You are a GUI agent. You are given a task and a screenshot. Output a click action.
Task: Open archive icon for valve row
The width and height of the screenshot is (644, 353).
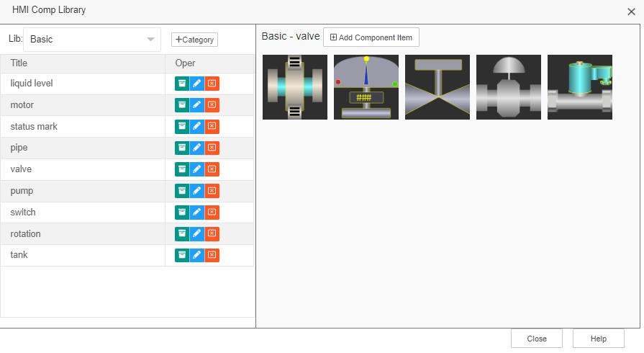(182, 169)
